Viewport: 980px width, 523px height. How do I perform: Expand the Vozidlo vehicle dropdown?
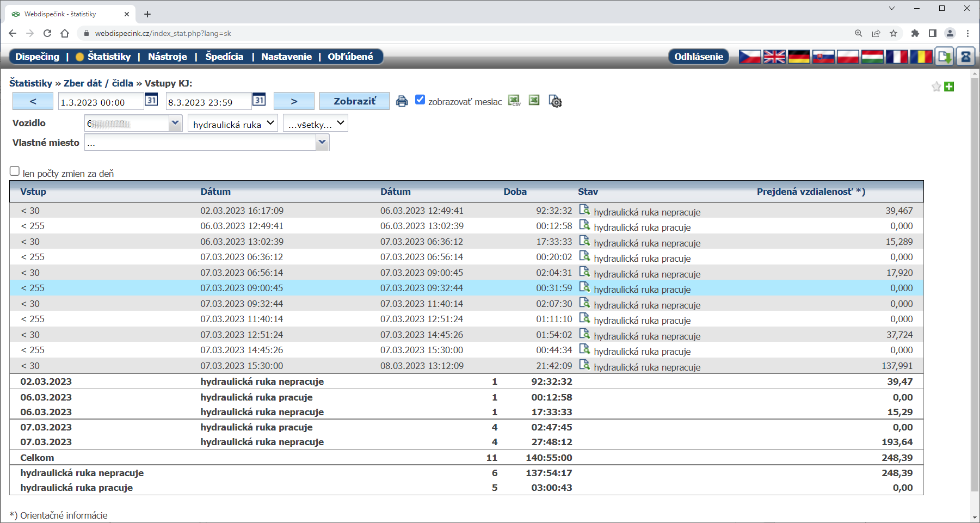(x=175, y=123)
